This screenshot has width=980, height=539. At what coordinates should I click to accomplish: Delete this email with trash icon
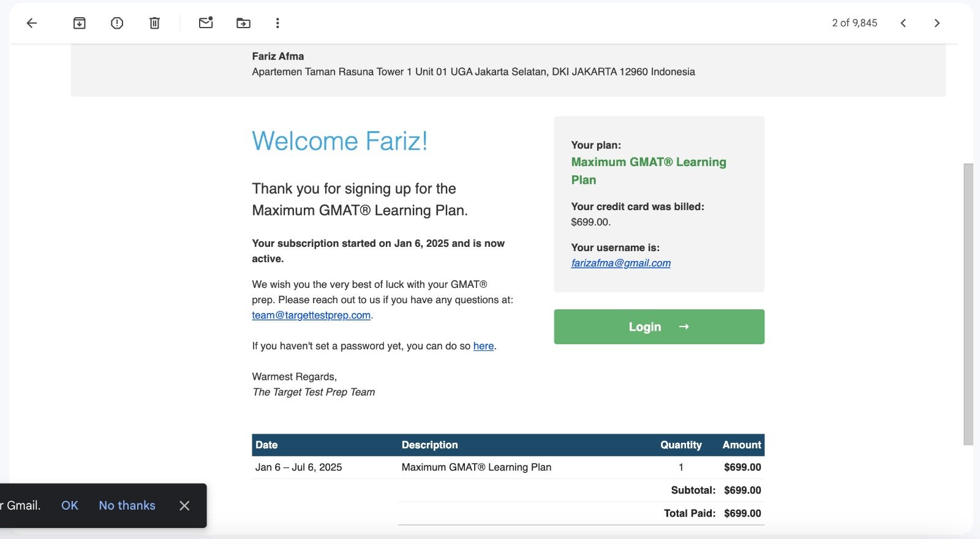[x=154, y=23]
